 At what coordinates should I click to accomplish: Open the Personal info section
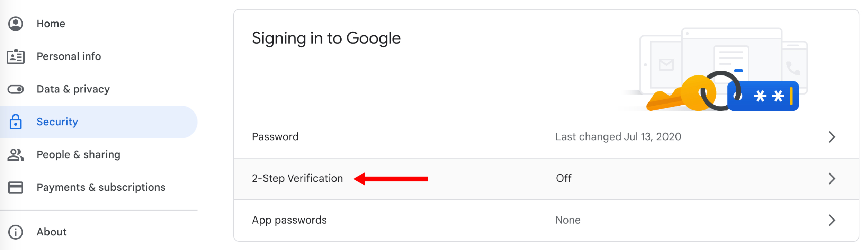(x=69, y=56)
